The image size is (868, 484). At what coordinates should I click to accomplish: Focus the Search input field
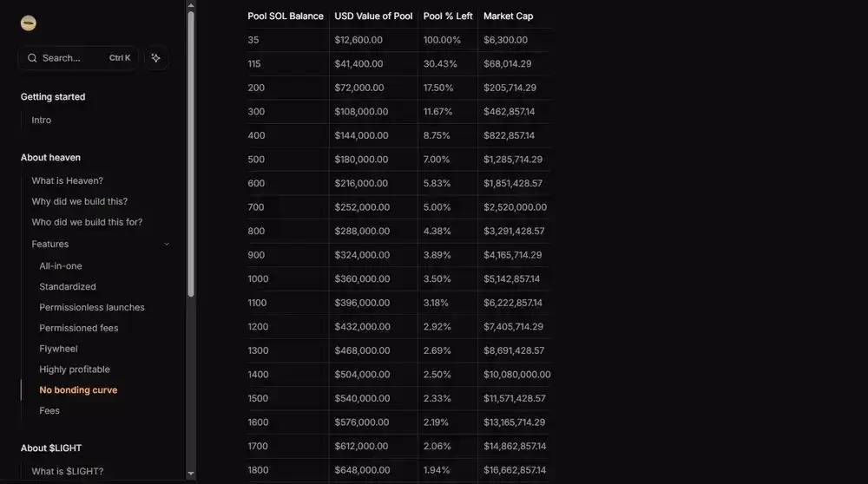(x=74, y=58)
